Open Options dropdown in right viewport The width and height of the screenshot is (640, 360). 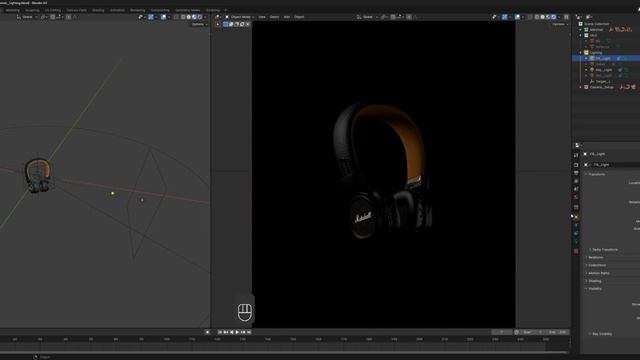pyautogui.click(x=559, y=24)
